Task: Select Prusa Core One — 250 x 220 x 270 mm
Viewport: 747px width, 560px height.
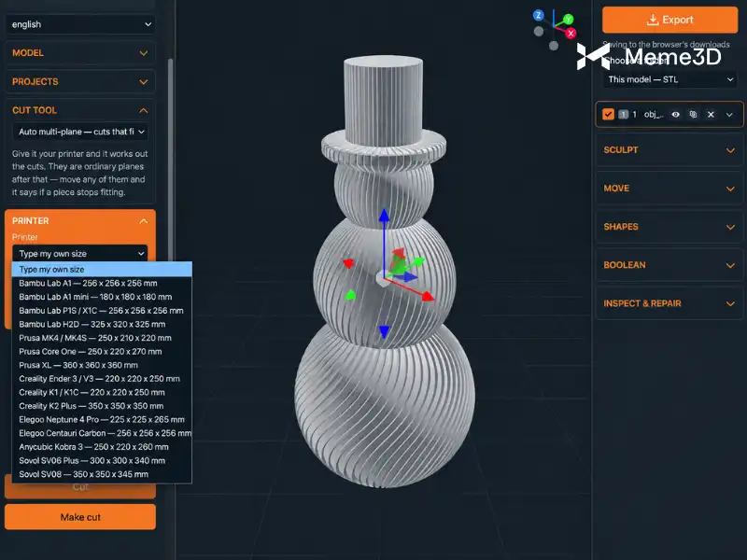Action: [x=102, y=352]
